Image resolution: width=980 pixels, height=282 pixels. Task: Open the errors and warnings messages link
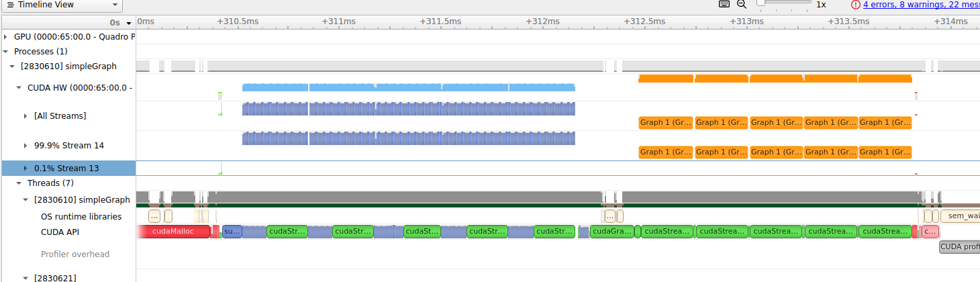tap(921, 5)
